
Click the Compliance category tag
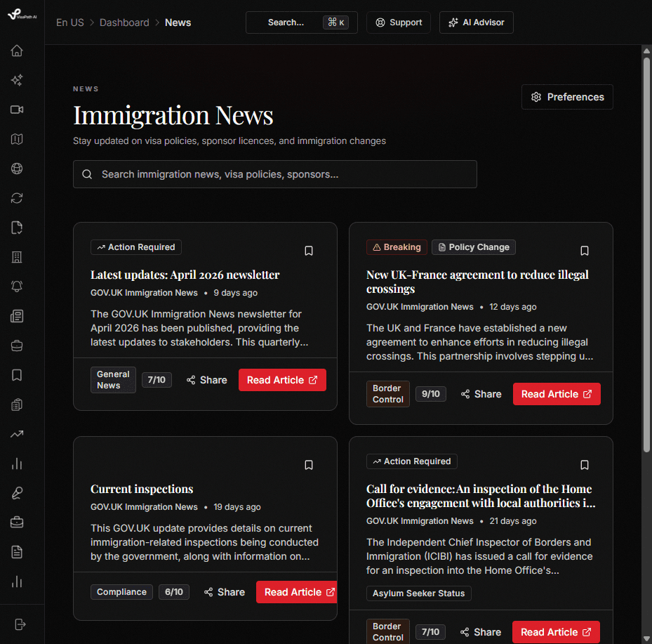(122, 592)
